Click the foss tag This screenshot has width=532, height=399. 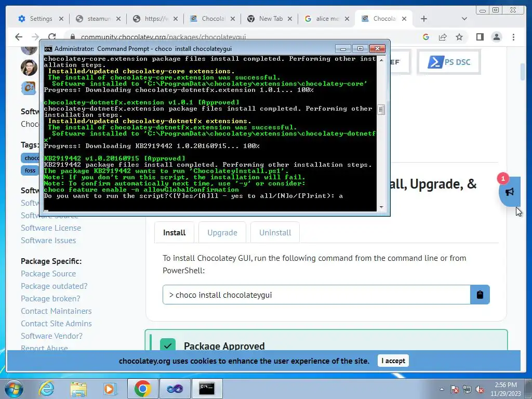coord(30,170)
